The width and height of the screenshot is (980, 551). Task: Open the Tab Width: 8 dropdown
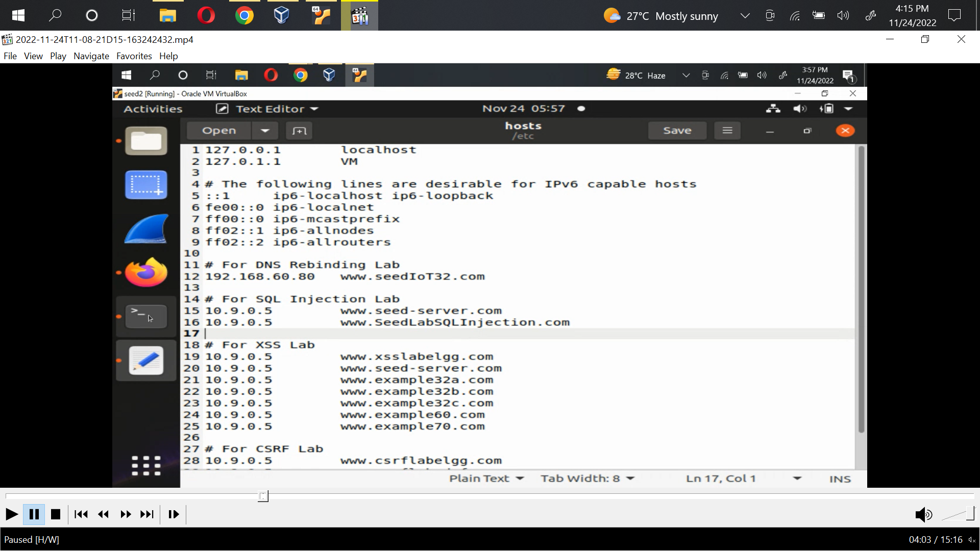(x=587, y=478)
